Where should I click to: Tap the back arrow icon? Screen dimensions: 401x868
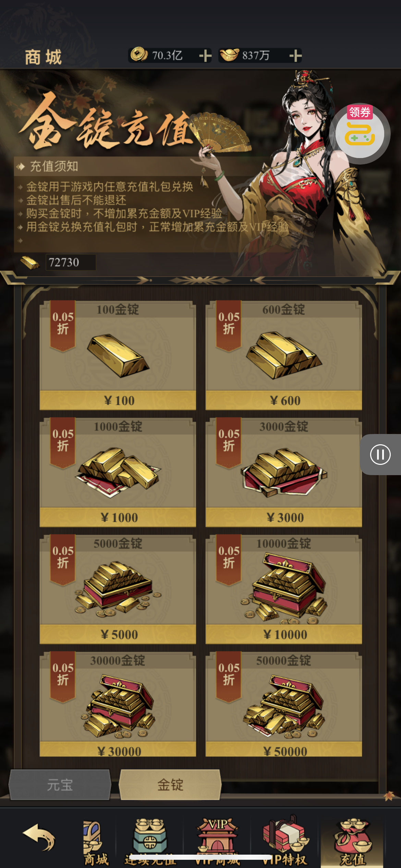39,838
